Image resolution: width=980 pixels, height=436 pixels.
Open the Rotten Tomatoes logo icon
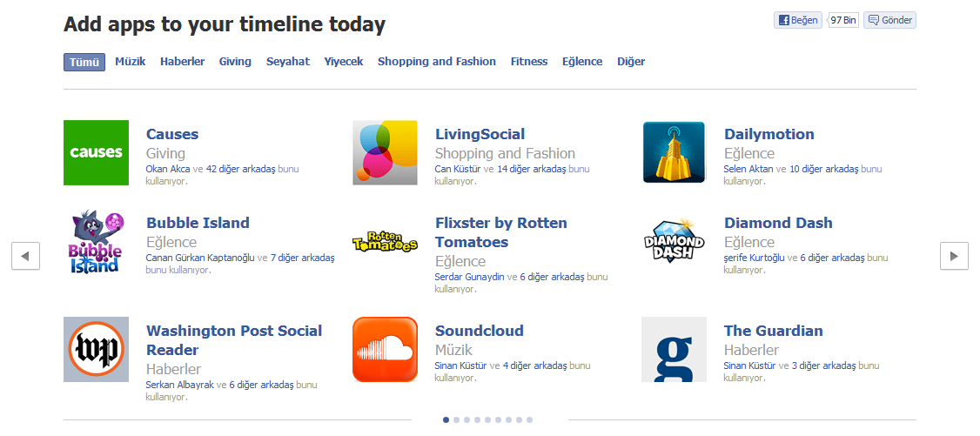coord(385,242)
